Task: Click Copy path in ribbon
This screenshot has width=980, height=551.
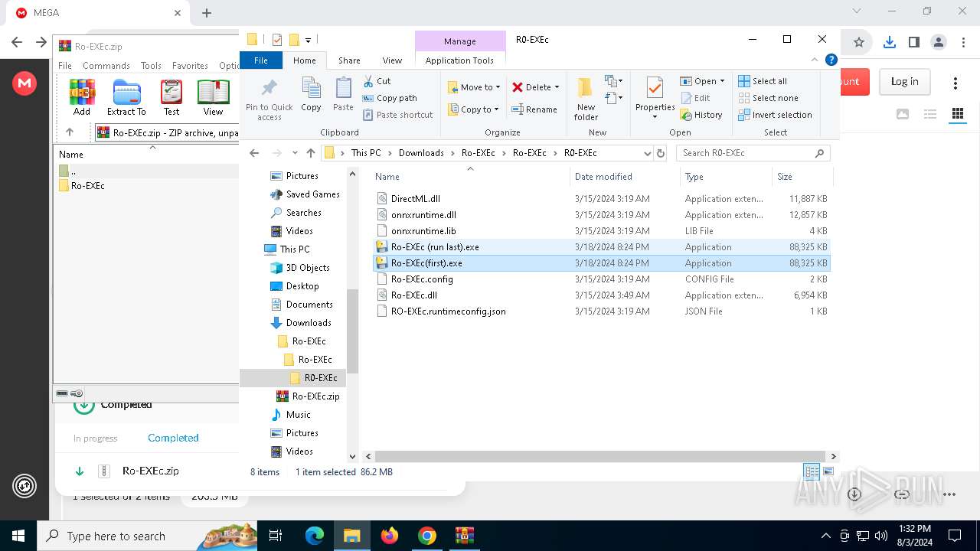Action: click(390, 98)
